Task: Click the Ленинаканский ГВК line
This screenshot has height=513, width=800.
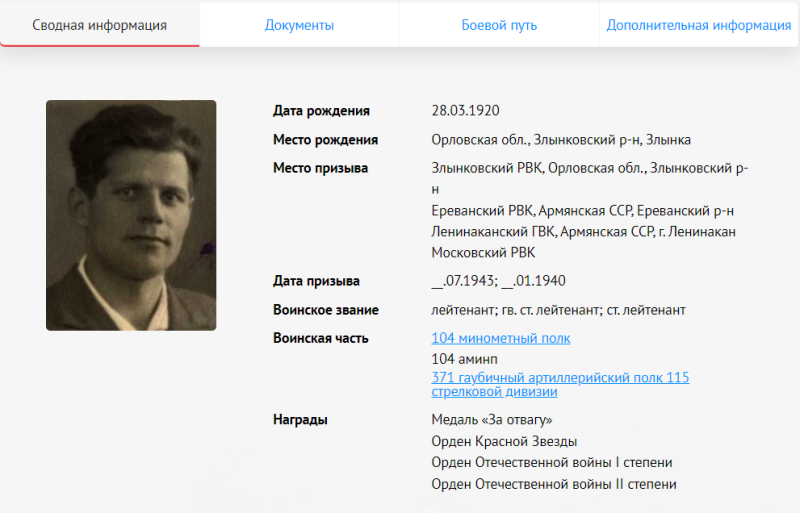Action: point(583,231)
